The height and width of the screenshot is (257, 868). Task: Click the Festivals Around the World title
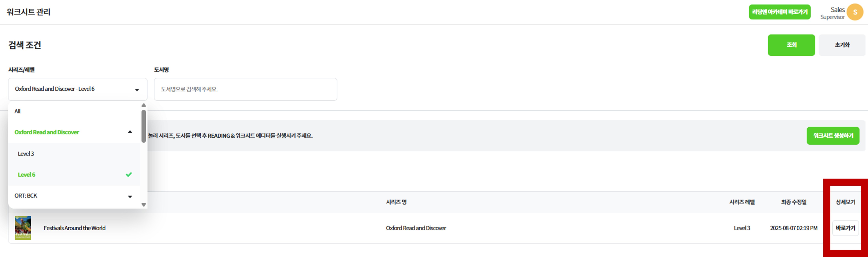[74, 228]
